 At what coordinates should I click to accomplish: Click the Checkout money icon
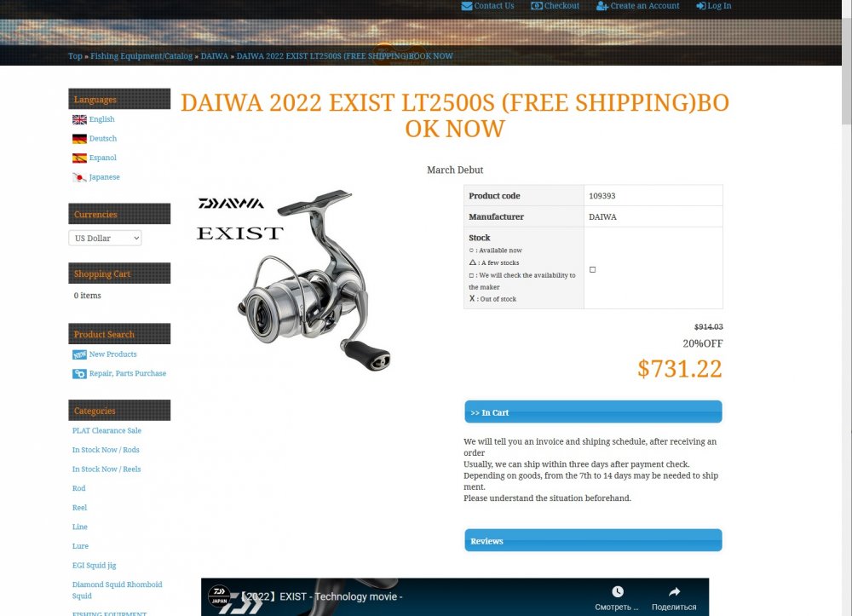click(536, 6)
